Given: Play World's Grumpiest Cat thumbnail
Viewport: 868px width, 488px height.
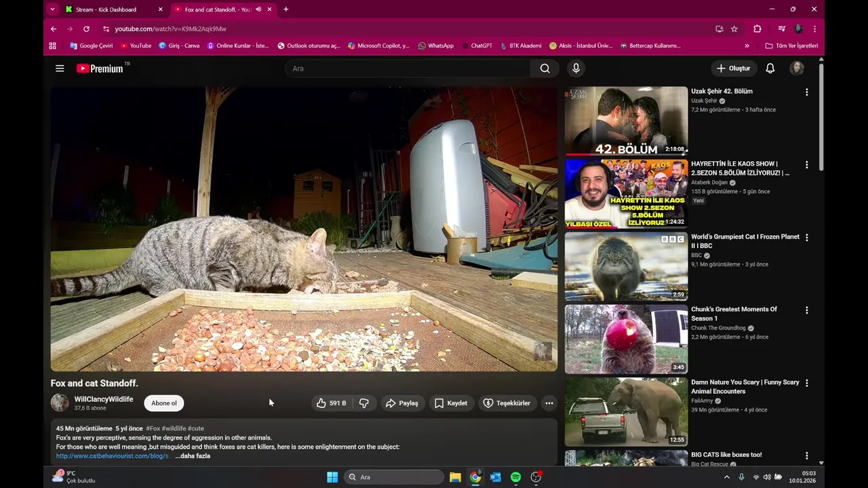Looking at the screenshot, I should pos(626,266).
